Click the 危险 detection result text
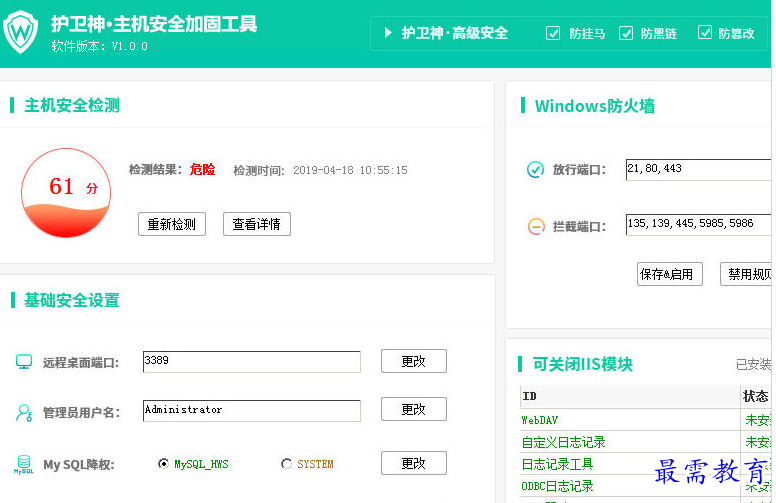Viewport: 776px width, 503px height. click(202, 169)
